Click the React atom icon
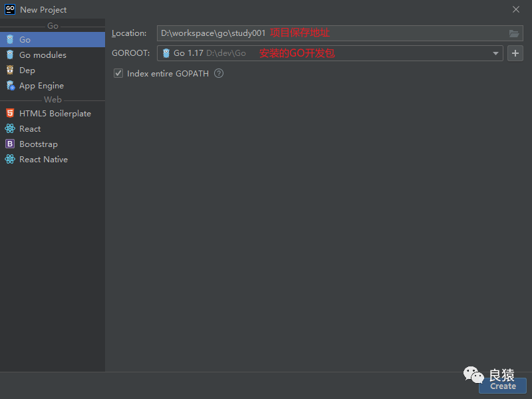The height and width of the screenshot is (399, 532). 10,128
